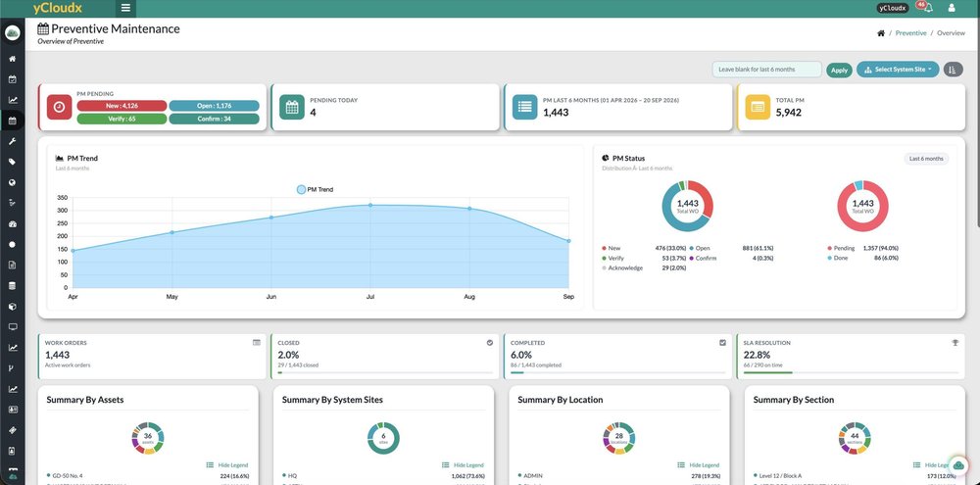Focus the date range input field
This screenshot has width=980, height=485.
tap(767, 70)
